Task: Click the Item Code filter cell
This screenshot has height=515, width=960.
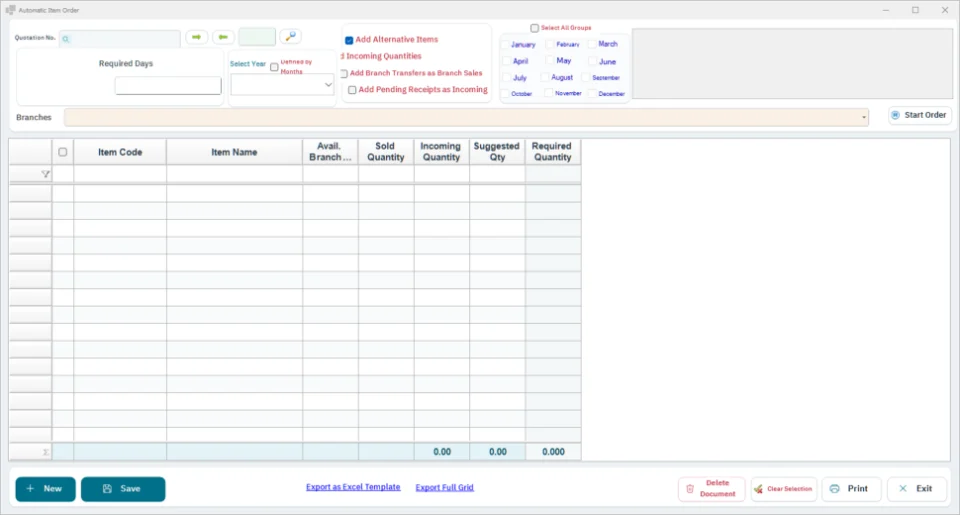Action: click(x=120, y=175)
